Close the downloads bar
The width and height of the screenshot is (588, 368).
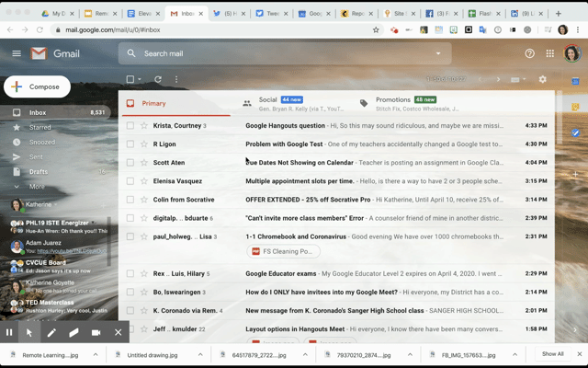(x=580, y=353)
